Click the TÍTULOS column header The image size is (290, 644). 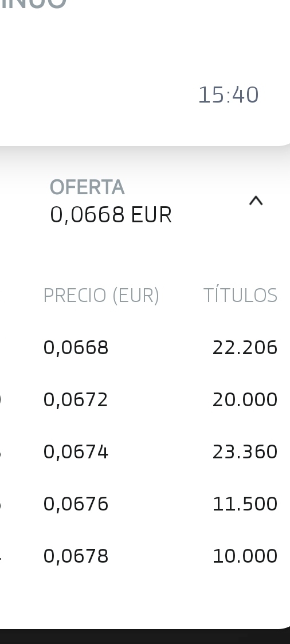click(x=241, y=295)
